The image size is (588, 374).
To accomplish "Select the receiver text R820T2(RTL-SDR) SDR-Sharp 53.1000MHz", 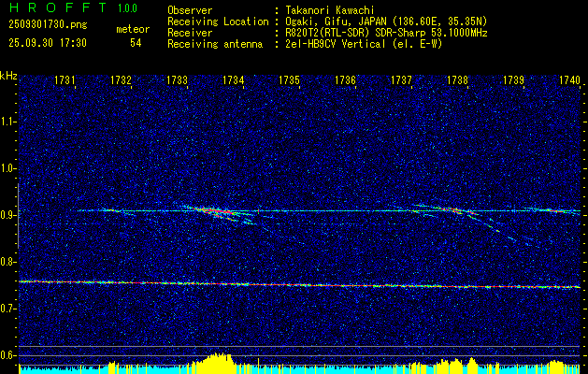I will coord(385,33).
